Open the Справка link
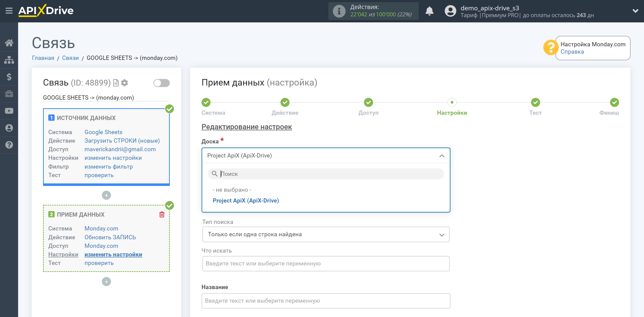 coord(572,52)
